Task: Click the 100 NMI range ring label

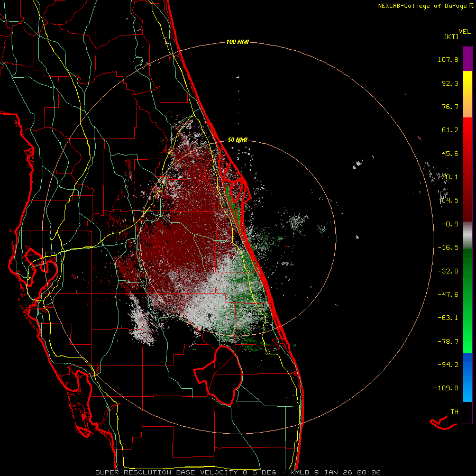Action: click(x=237, y=42)
